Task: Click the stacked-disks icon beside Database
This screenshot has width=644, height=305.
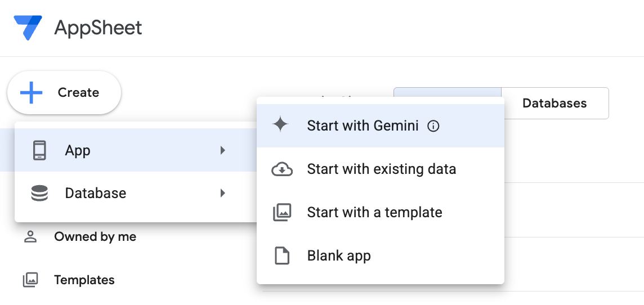Action: 39,193
